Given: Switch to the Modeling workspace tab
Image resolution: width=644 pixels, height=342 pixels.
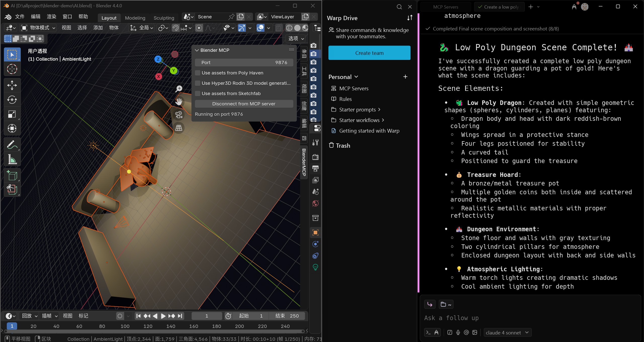Looking at the screenshot, I should coord(135,18).
